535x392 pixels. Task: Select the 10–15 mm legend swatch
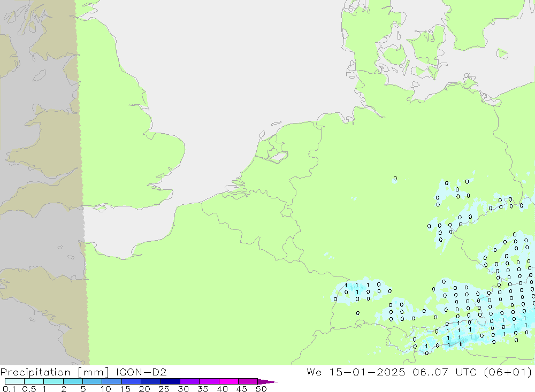tap(112, 381)
